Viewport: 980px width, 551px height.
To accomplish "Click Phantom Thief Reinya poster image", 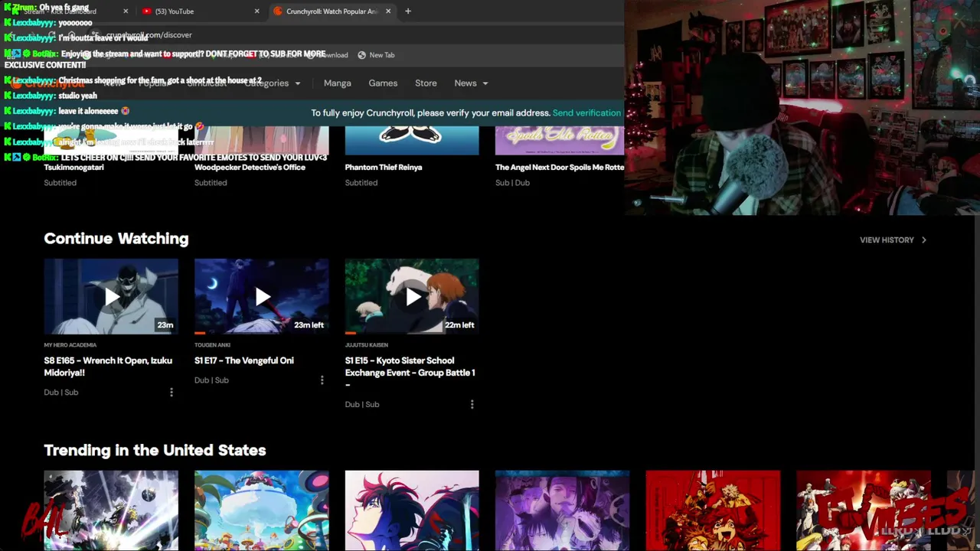I will 412,141.
